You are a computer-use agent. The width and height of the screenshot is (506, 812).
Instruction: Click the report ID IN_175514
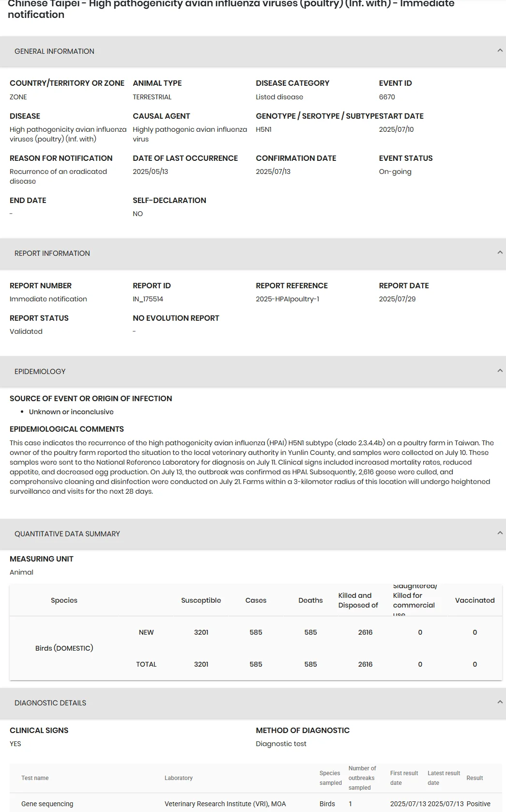pyautogui.click(x=148, y=299)
